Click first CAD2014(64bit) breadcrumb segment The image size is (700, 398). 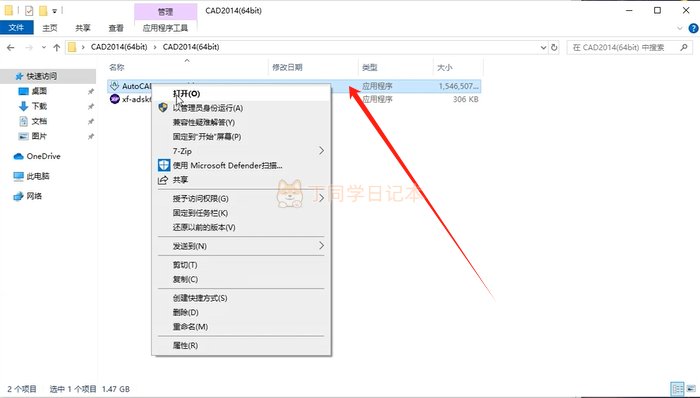click(119, 47)
